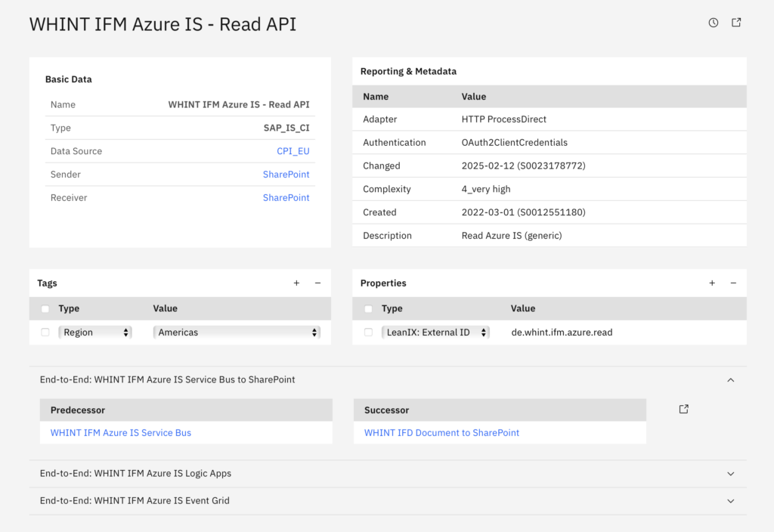Open the history clock icon
Screen dimensions: 774x532
pos(714,23)
